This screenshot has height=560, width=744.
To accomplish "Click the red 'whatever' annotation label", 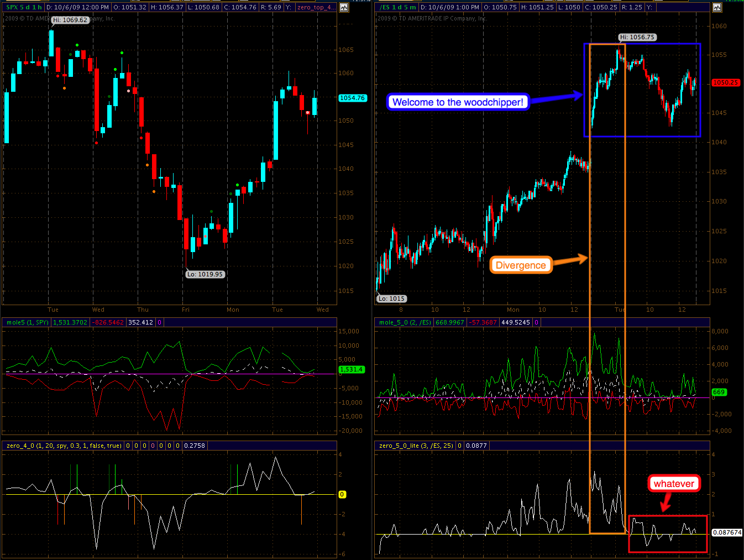I will tap(673, 484).
